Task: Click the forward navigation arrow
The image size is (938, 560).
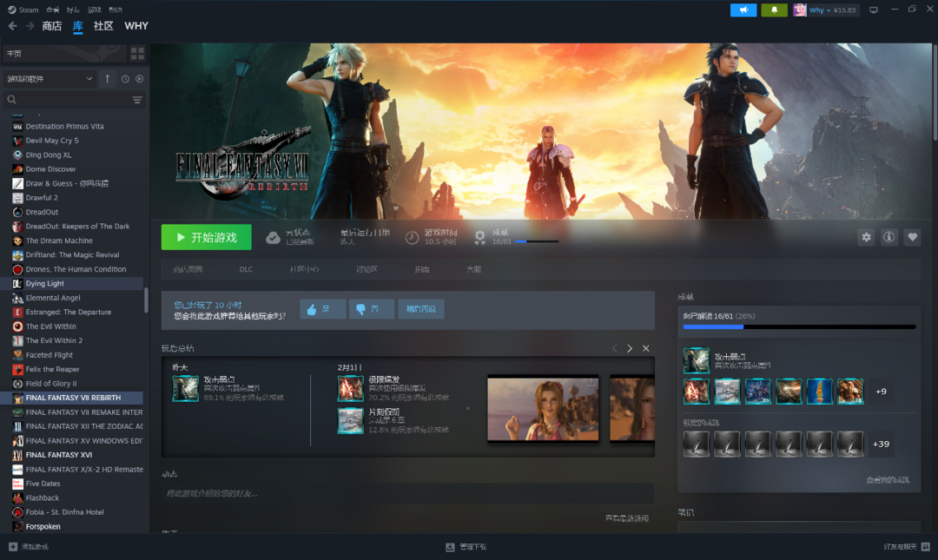Action: click(x=30, y=26)
